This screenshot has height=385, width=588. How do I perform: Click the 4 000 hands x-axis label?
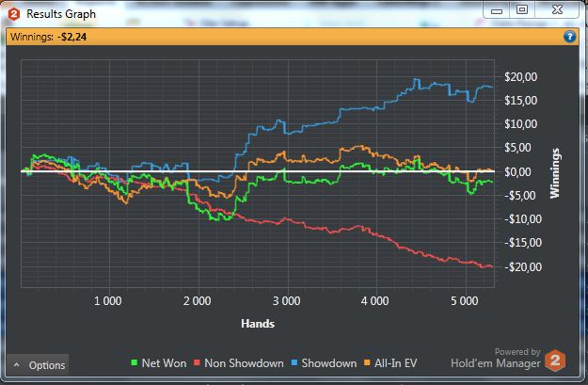tap(374, 301)
